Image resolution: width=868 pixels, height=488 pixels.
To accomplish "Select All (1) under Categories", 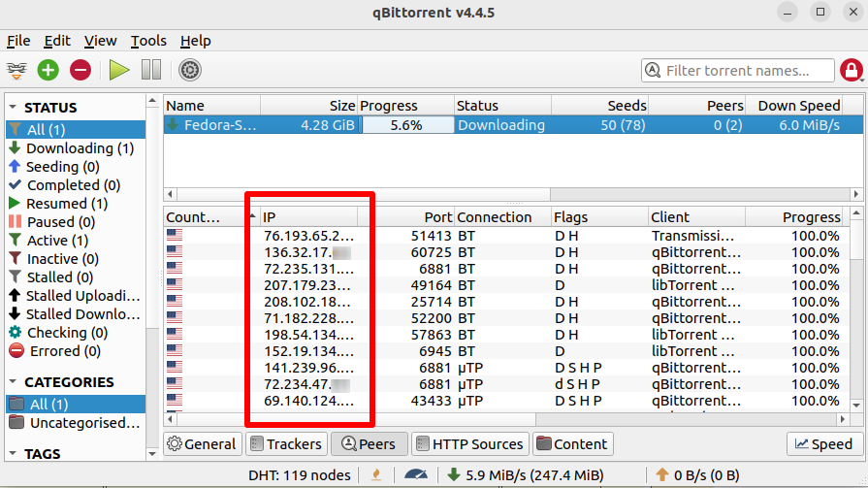I will click(x=76, y=405).
